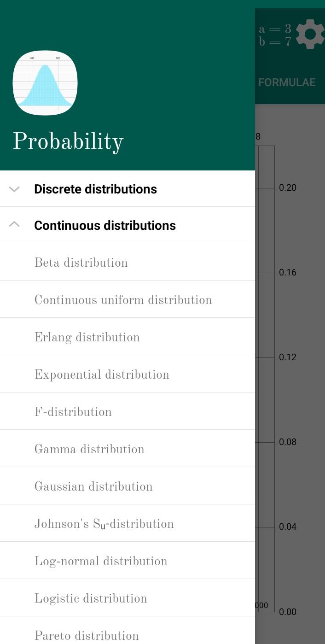Screen dimensions: 325x644
Task: Tap the Probability title in drawer header
Action: point(68,142)
